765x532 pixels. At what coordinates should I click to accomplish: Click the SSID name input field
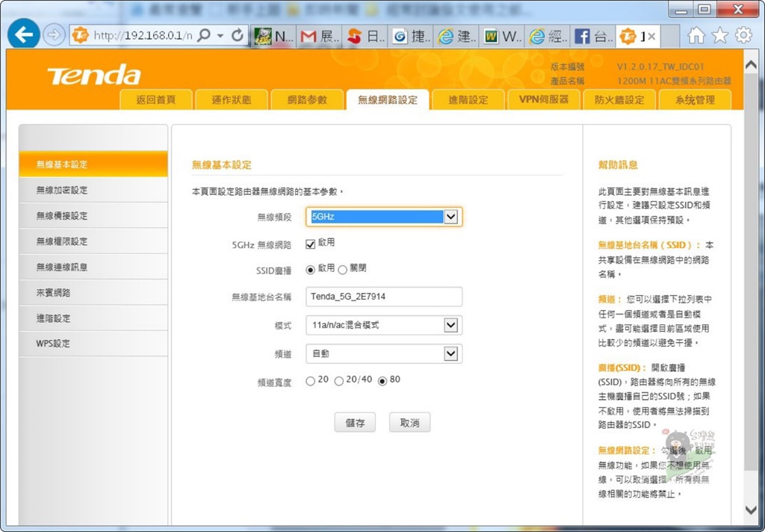384,297
